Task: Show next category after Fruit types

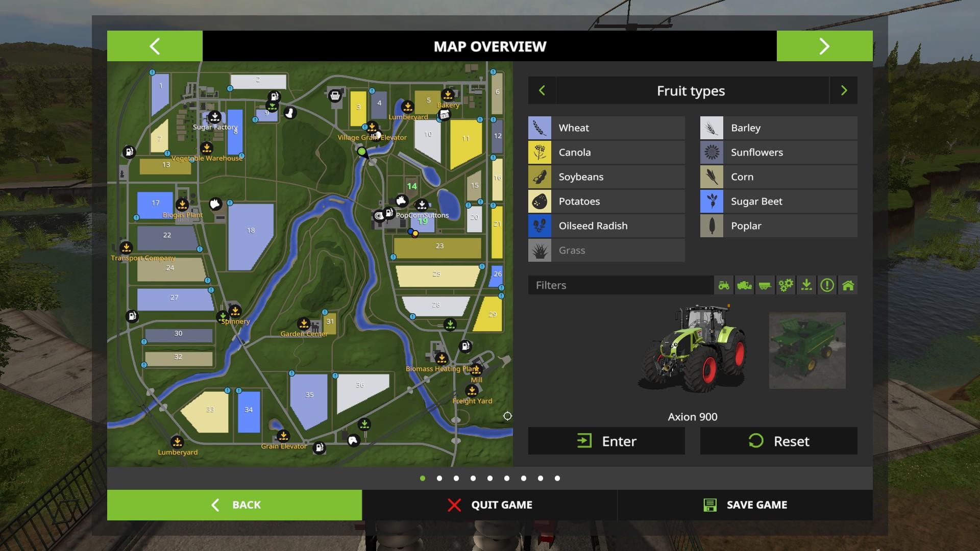Action: (844, 91)
